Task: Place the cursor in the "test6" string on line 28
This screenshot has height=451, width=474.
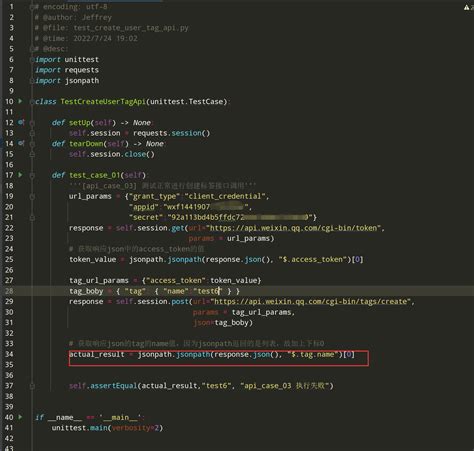Action: (x=208, y=291)
